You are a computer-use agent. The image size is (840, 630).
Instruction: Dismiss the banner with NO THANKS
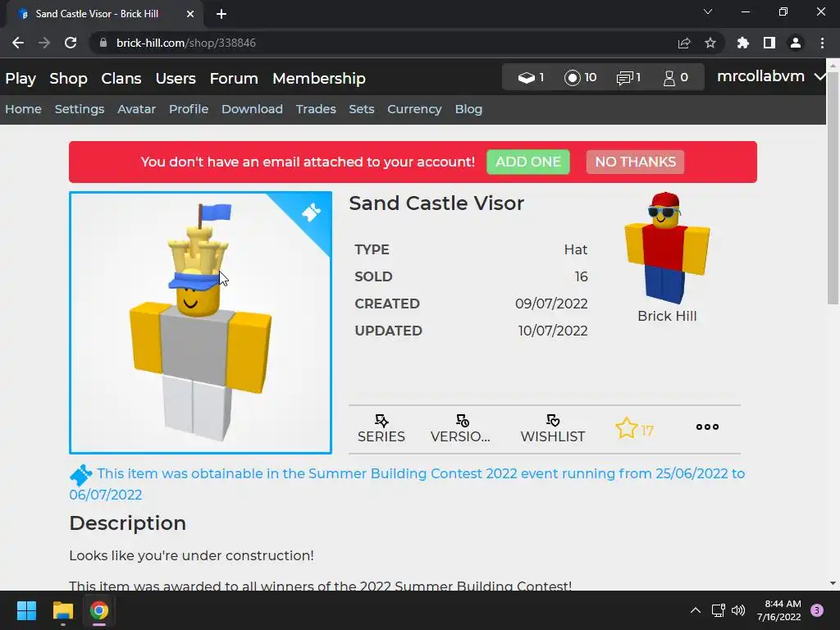click(x=635, y=162)
